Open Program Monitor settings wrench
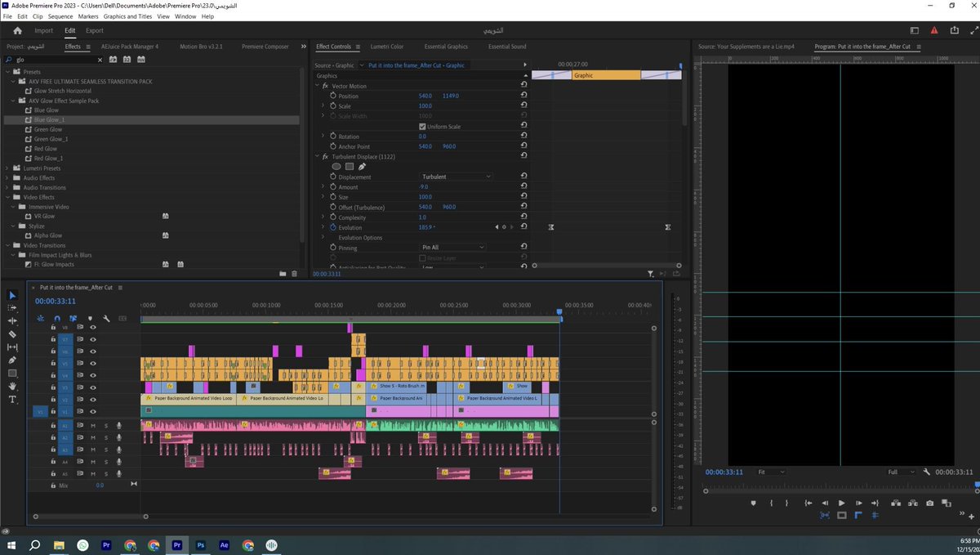 [x=926, y=472]
